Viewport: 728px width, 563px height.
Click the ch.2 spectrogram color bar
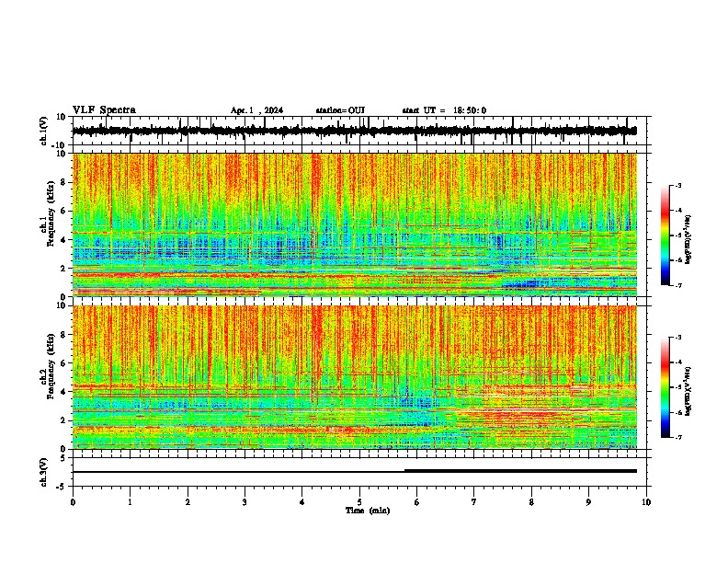[665, 387]
